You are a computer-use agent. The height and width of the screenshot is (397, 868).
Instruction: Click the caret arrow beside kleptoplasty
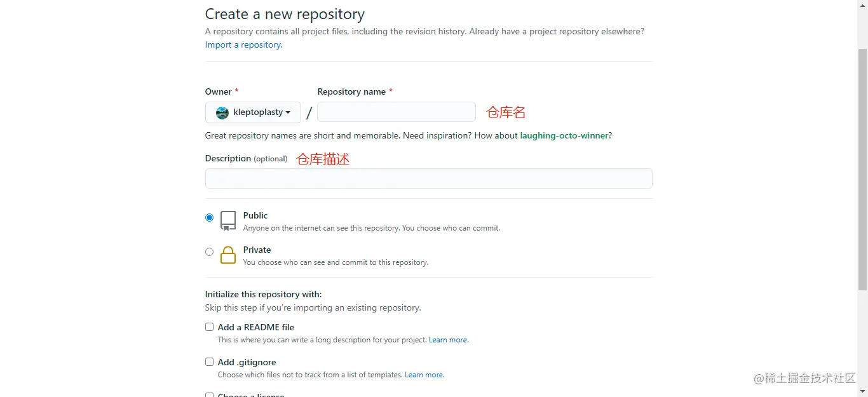tap(288, 112)
